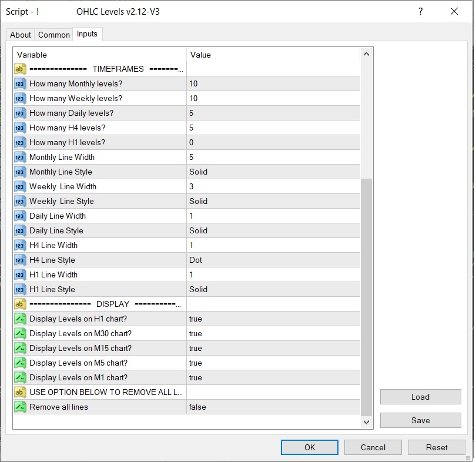Click Reset to restore defaults
Viewport: 476px width, 462px height.
436,447
